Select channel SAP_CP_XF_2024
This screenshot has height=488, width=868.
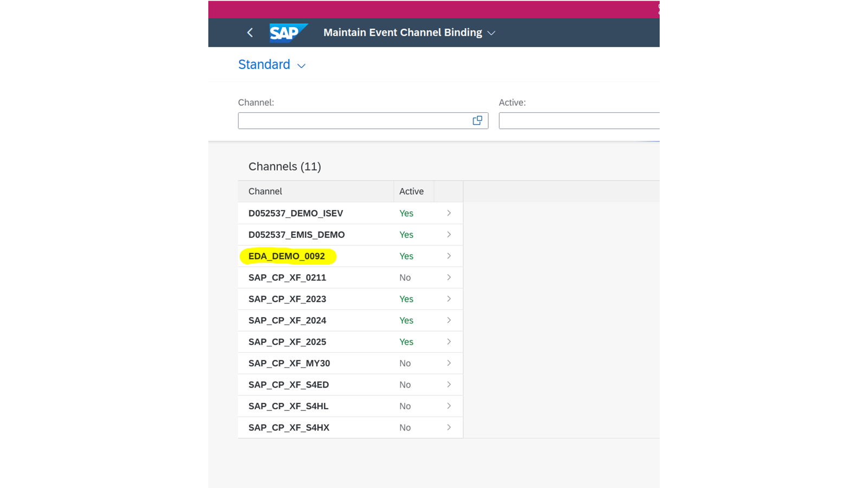(288, 320)
